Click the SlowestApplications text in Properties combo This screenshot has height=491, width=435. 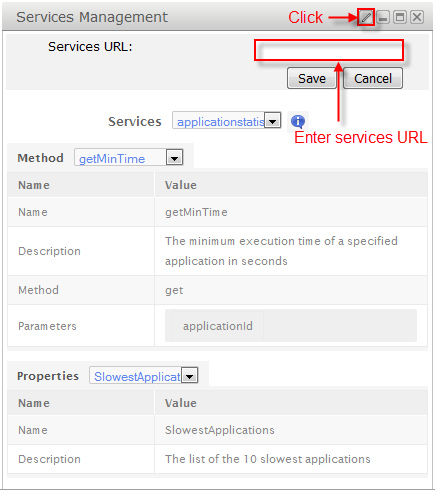pyautogui.click(x=137, y=377)
